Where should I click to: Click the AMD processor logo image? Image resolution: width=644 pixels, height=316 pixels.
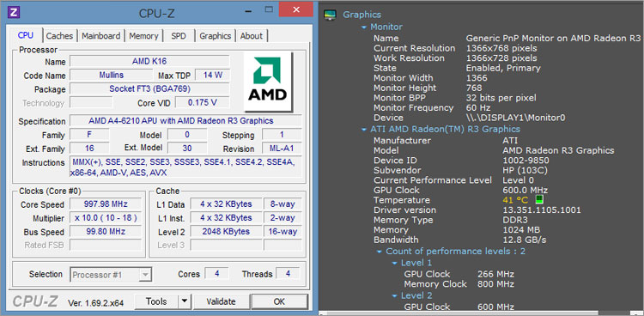pyautogui.click(x=267, y=82)
